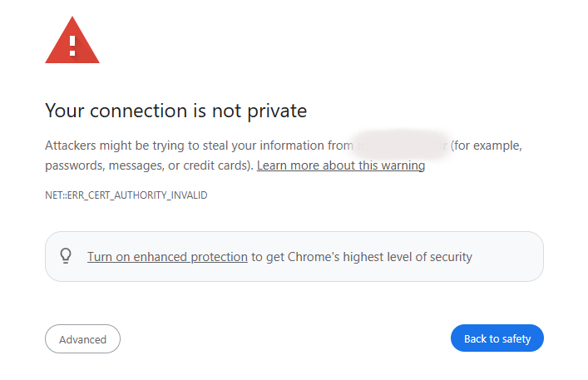
Task: Click the word 'protection' in the enhanced protection link
Action: 219,257
